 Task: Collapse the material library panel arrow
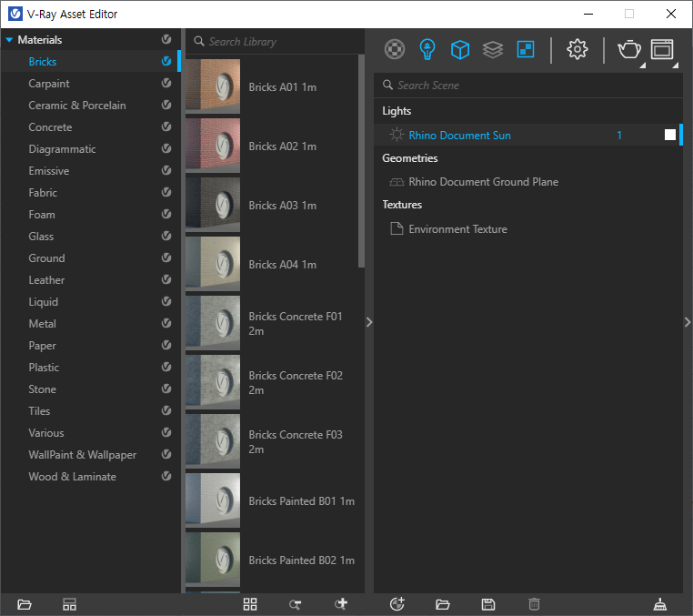(x=369, y=322)
